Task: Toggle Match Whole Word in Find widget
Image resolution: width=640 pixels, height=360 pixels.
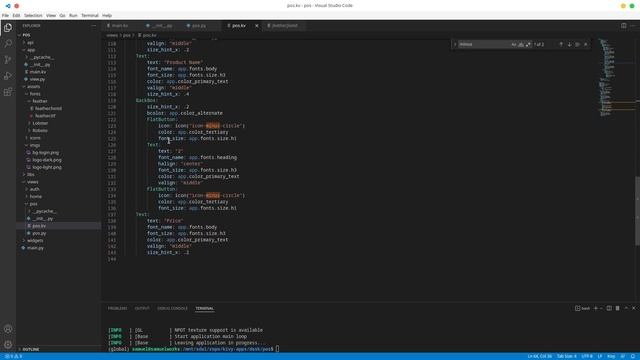Action: 521,44
